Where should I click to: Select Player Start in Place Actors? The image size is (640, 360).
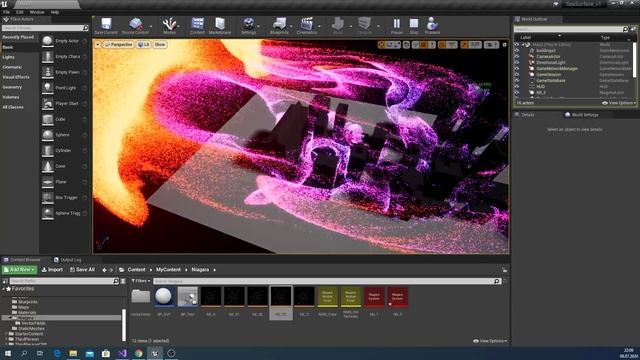(64, 103)
